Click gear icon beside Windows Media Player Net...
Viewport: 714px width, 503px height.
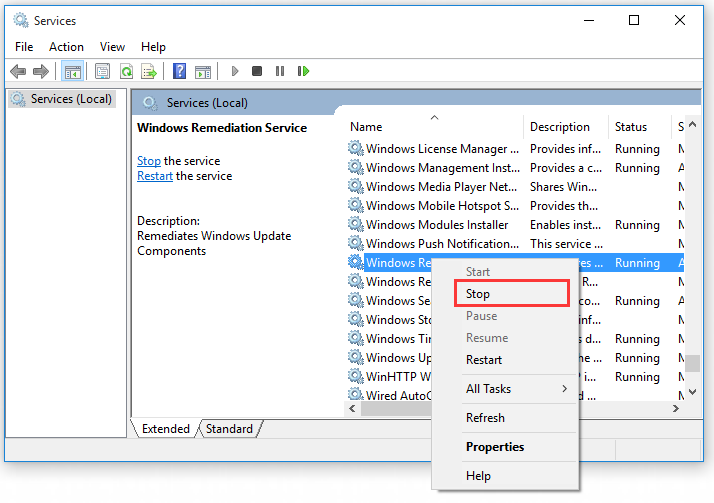[356, 186]
